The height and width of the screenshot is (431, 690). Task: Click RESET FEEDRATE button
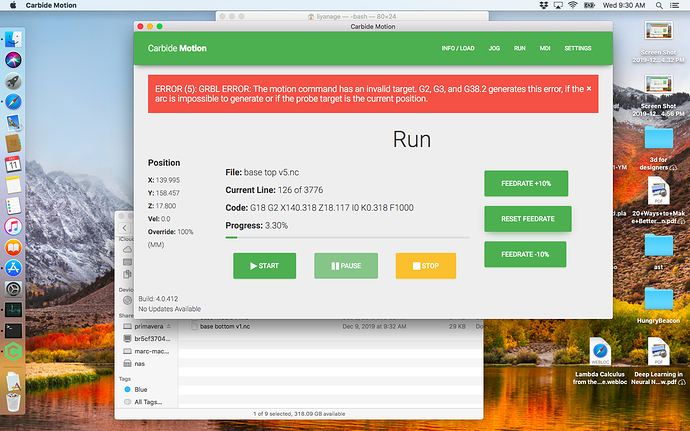[x=528, y=219]
